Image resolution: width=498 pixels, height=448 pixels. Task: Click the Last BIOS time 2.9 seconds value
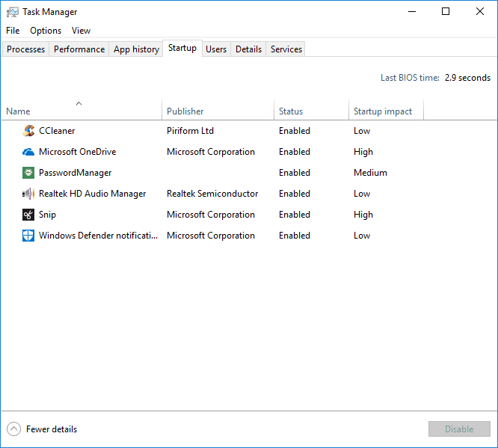[x=467, y=78]
